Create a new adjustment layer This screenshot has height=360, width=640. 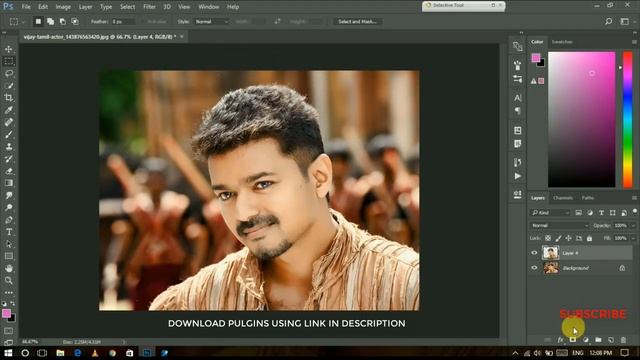point(586,340)
